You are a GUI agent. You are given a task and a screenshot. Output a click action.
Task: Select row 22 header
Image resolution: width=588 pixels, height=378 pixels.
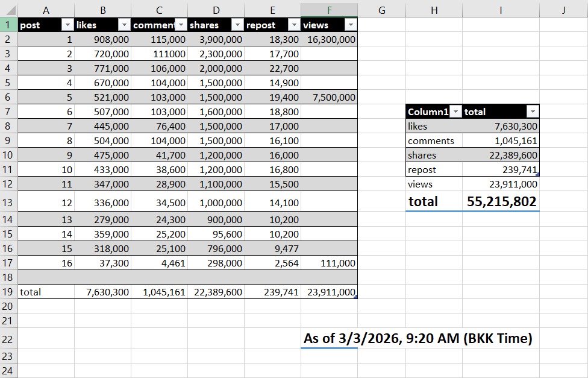pos(8,339)
